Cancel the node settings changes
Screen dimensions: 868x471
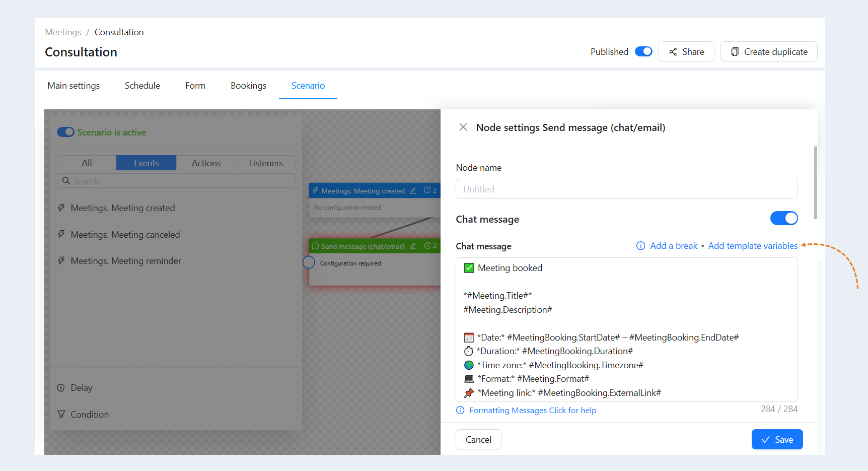click(478, 439)
